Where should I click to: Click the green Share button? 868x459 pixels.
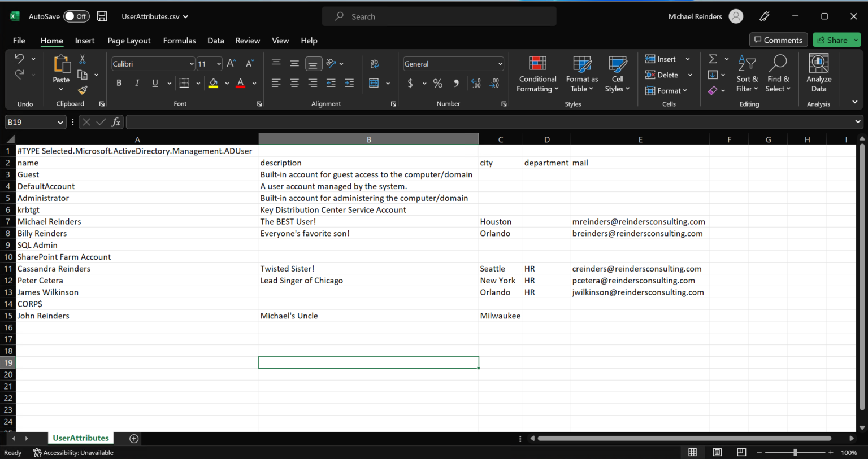836,40
